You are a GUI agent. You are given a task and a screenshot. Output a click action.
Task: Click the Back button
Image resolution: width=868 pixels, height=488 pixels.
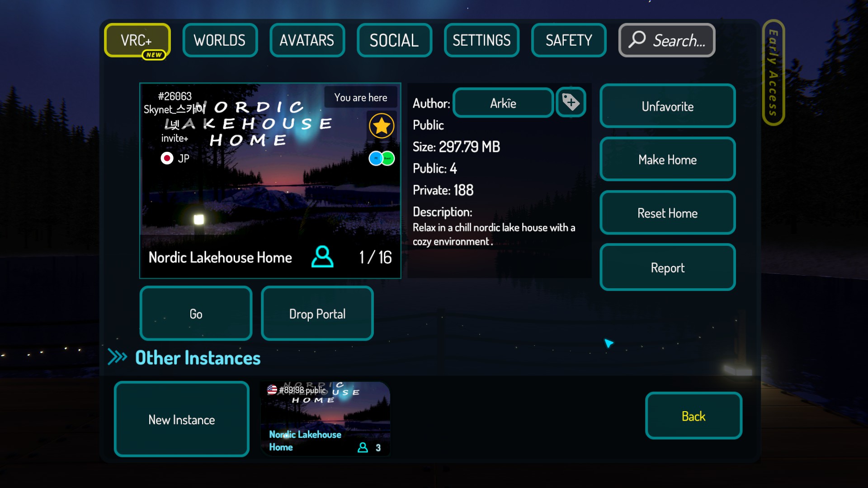pyautogui.click(x=693, y=416)
